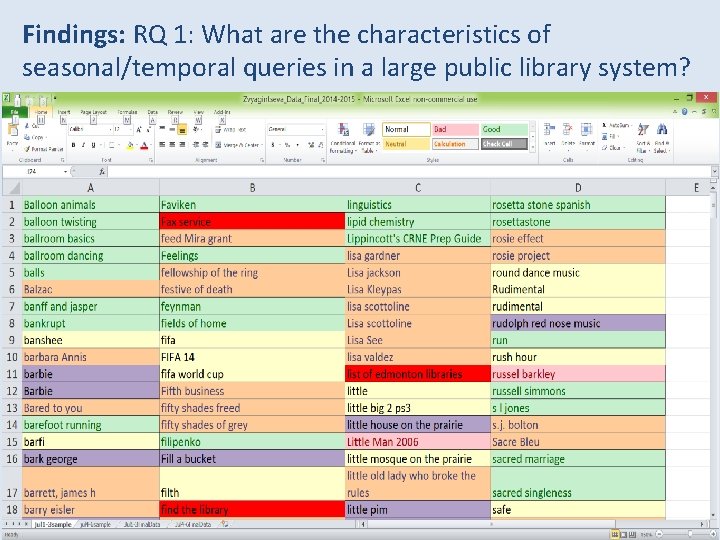The image size is (720, 540).
Task: Apply the Bad cell style
Action: [456, 129]
